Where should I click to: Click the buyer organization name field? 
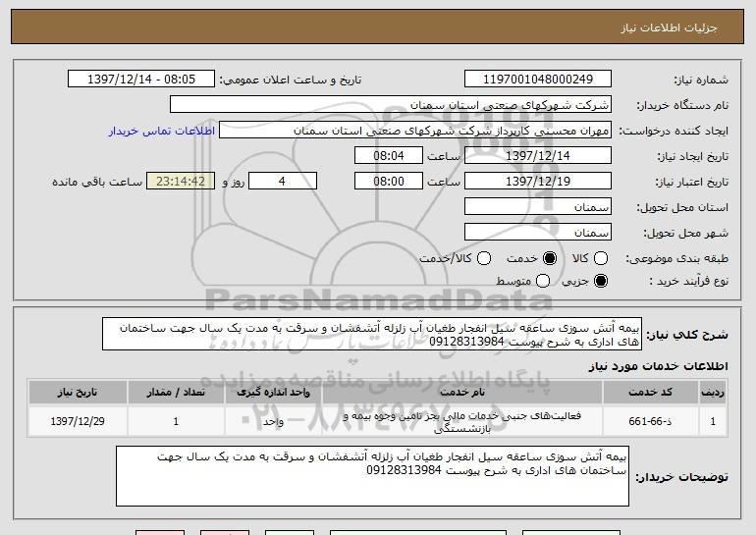pos(391,105)
